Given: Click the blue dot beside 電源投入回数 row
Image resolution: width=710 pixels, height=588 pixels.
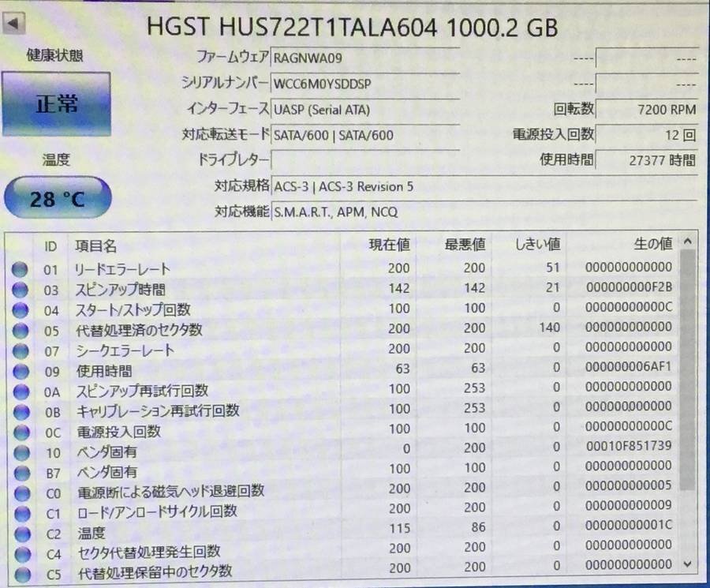Looking at the screenshot, I should pyautogui.click(x=21, y=431).
